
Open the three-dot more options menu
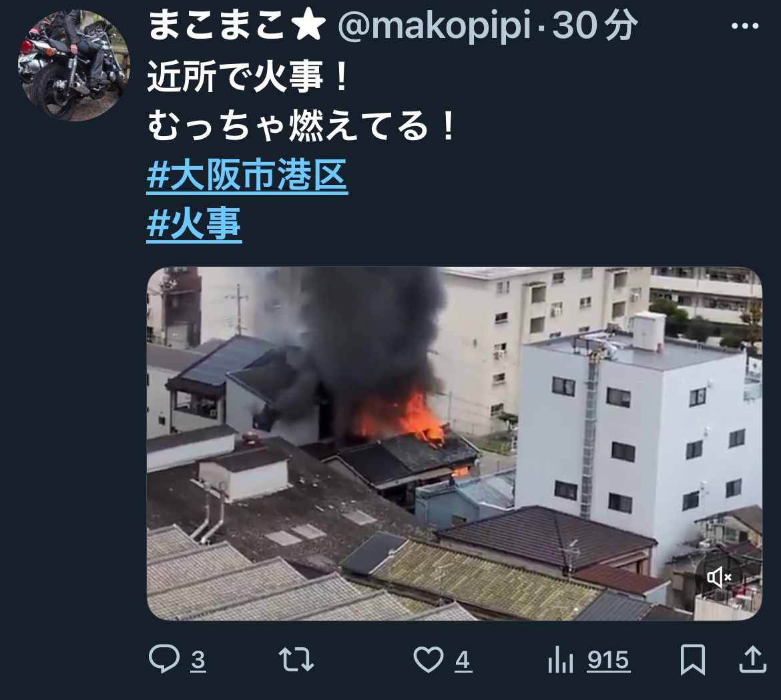(x=745, y=26)
